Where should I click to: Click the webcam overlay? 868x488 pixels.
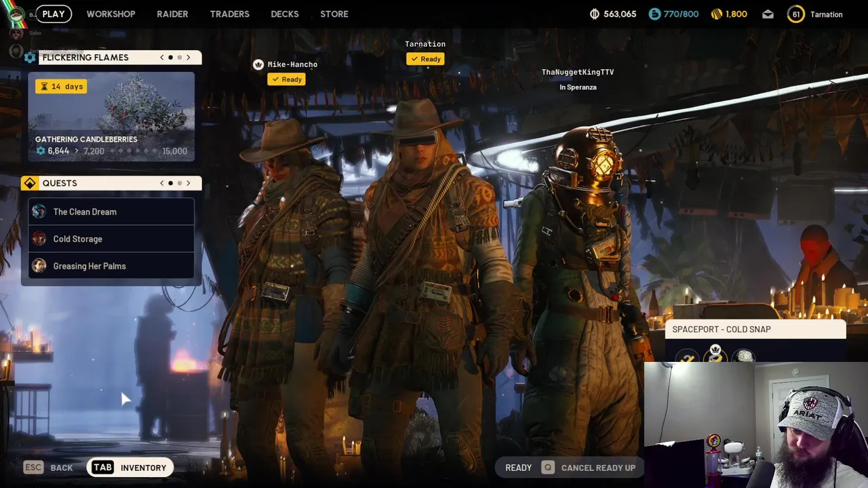(x=756, y=425)
